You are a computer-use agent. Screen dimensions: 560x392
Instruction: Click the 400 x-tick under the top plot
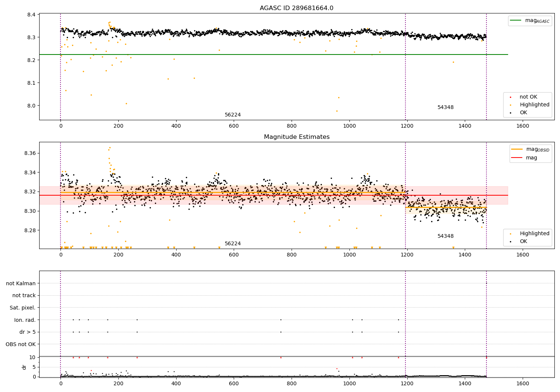pos(176,126)
